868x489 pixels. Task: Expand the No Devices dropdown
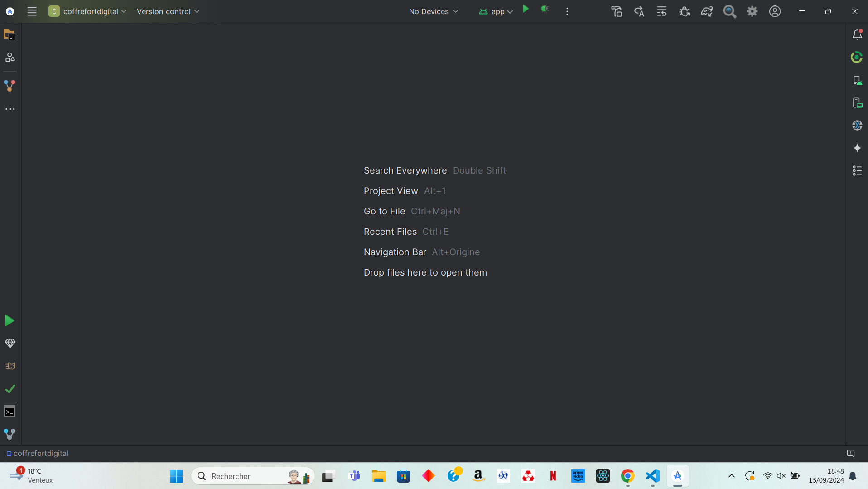[433, 11]
